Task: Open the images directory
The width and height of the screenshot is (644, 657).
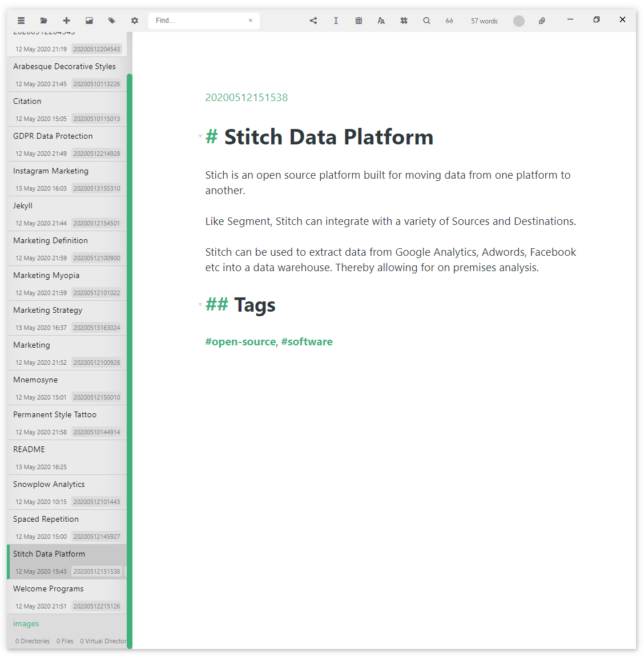Action: [67, 631]
